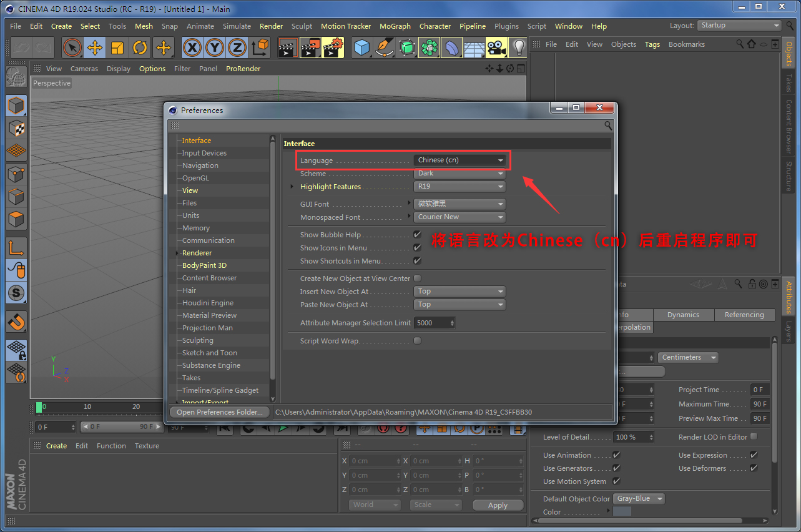Activate the Scale tool in the toolbar
801x532 pixels.
[117, 48]
